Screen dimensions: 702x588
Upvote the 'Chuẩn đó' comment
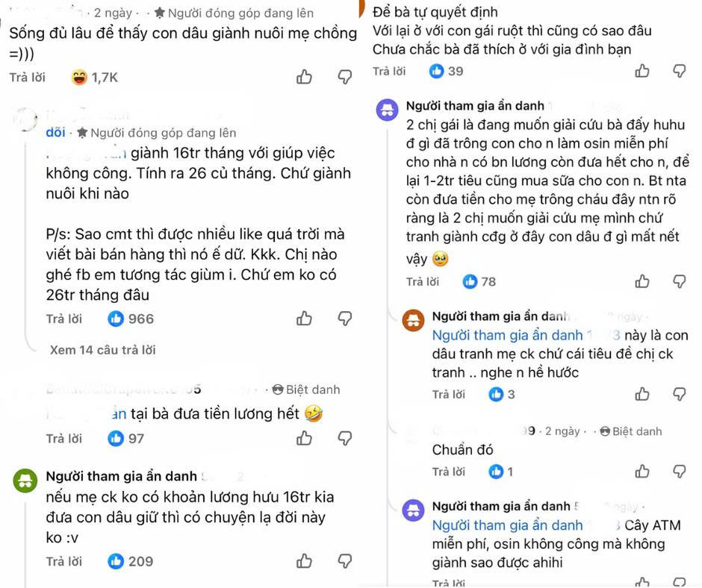tap(642, 472)
